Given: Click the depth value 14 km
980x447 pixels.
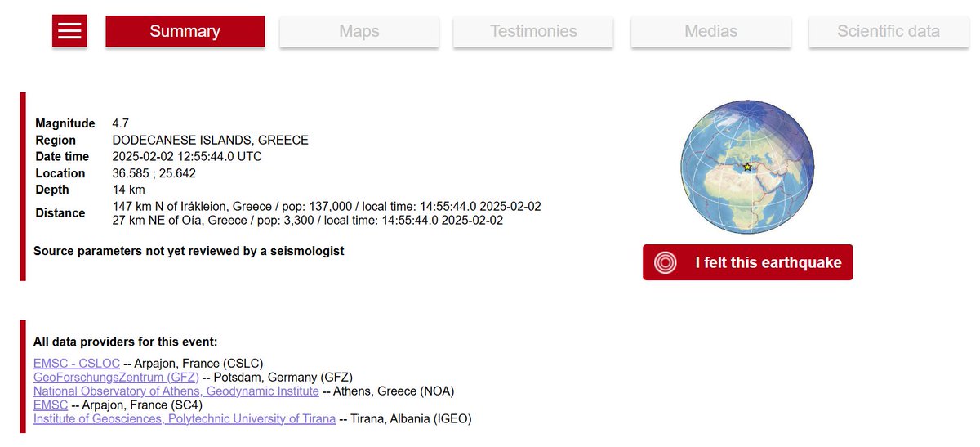Looking at the screenshot, I should click(x=128, y=190).
